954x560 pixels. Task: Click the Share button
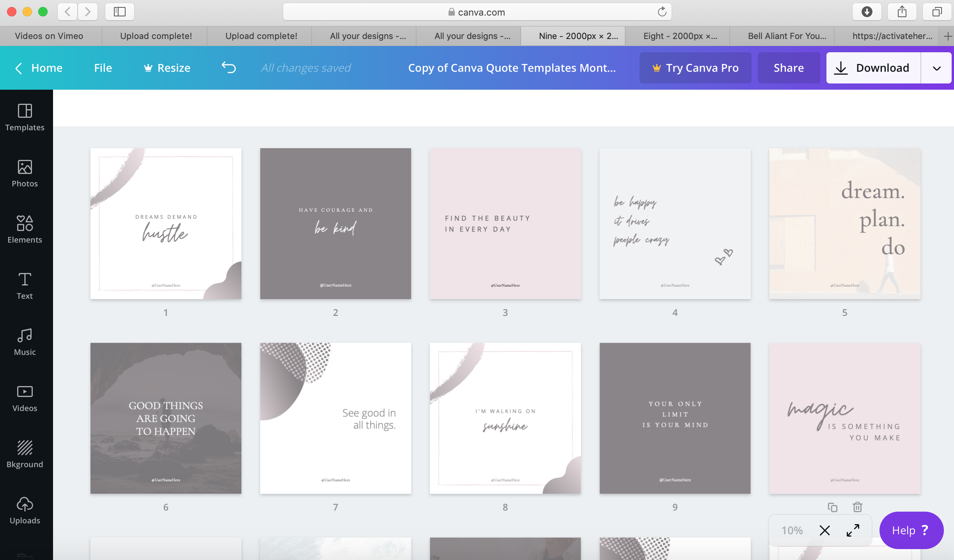[789, 68]
